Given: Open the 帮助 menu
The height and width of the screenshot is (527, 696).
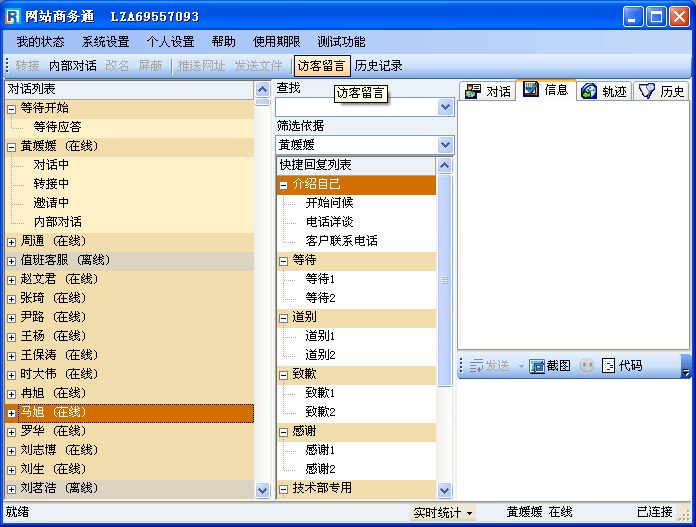Looking at the screenshot, I should (224, 42).
